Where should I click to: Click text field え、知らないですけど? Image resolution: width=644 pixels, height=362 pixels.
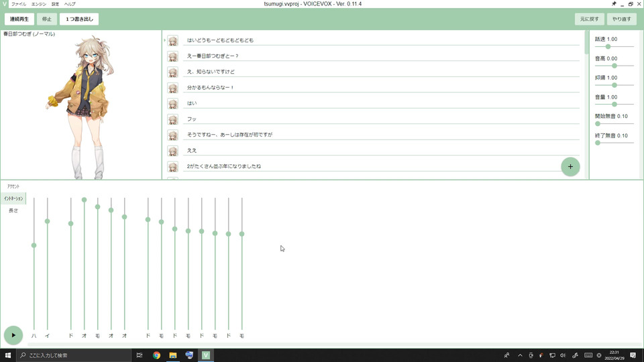click(x=381, y=72)
